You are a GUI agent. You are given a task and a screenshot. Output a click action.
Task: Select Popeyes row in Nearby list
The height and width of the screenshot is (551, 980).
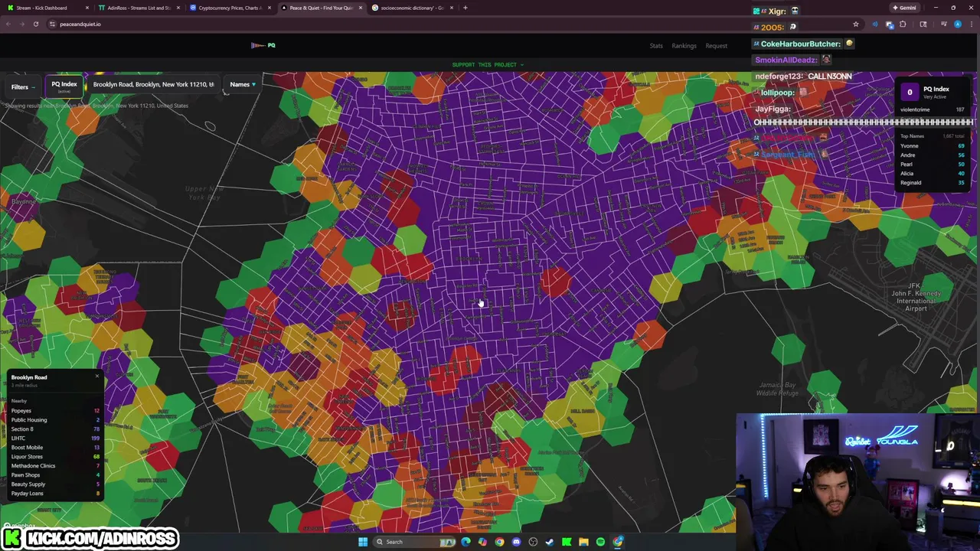tap(55, 411)
